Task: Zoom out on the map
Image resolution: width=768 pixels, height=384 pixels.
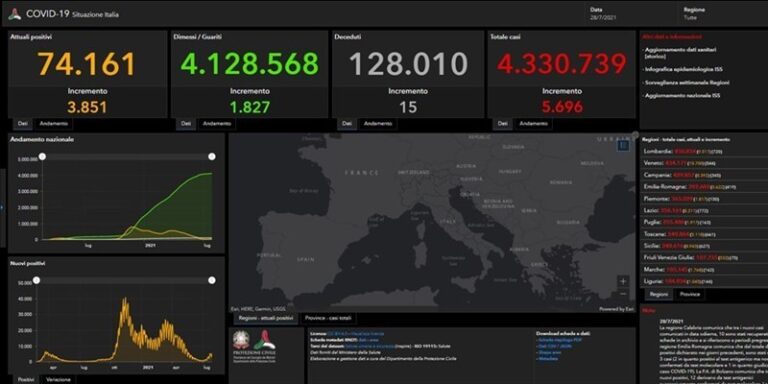Action: (623, 294)
